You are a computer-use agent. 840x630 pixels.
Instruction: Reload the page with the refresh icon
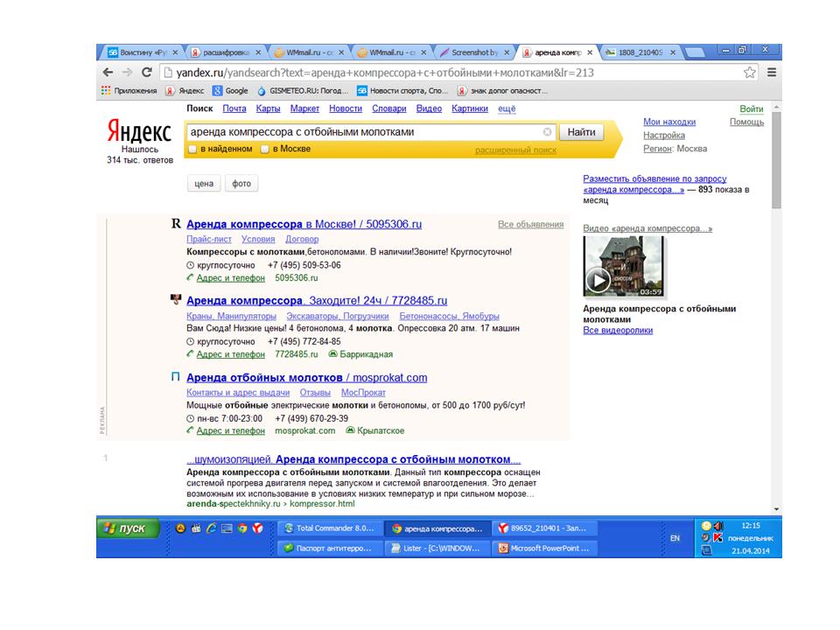(147, 73)
